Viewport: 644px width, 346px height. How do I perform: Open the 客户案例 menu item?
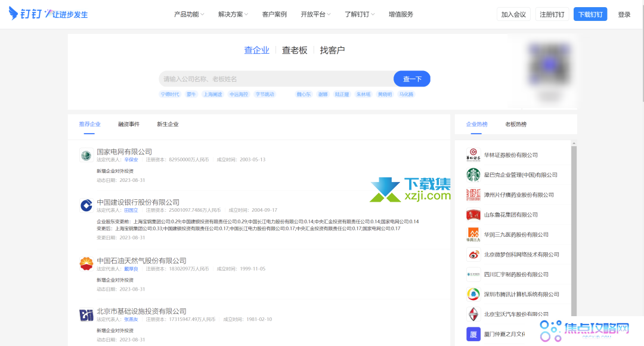coord(274,14)
